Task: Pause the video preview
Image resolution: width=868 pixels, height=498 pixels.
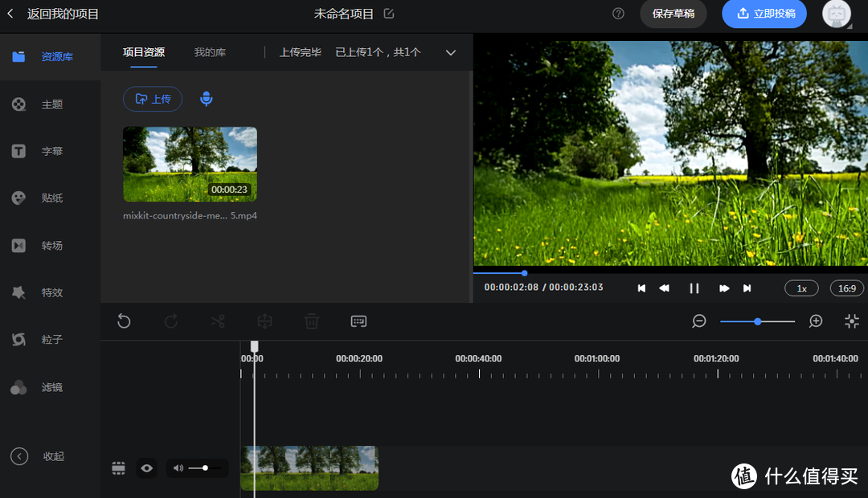Action: tap(694, 288)
